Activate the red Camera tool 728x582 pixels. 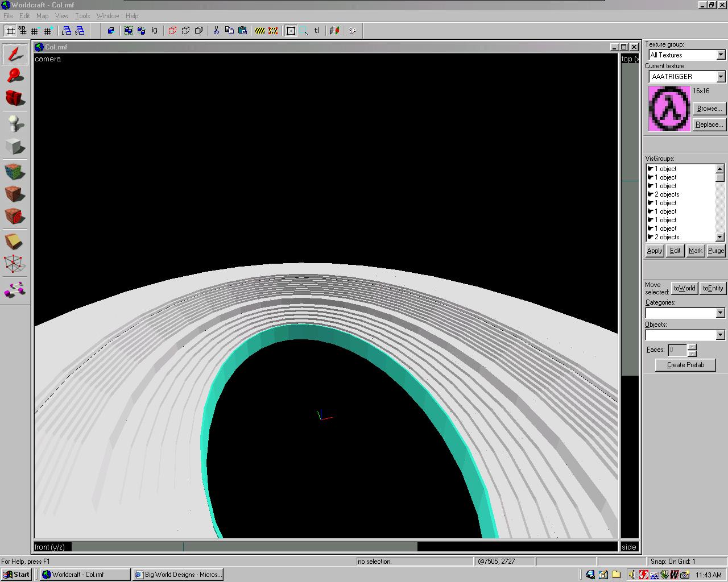(15, 98)
